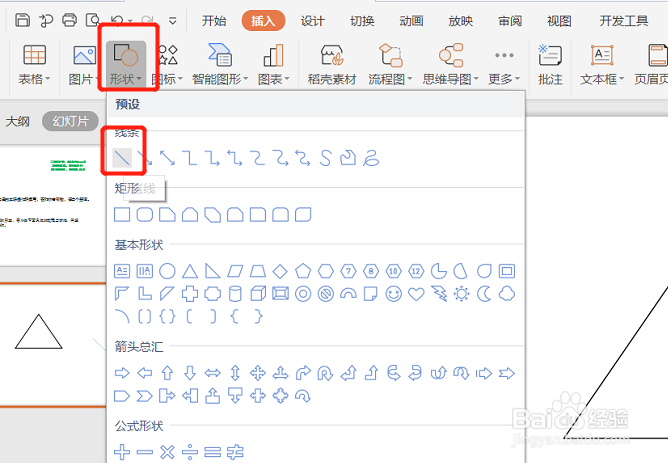Switch to the 动画 tab
Image resolution: width=668 pixels, height=463 pixels.
(x=411, y=20)
